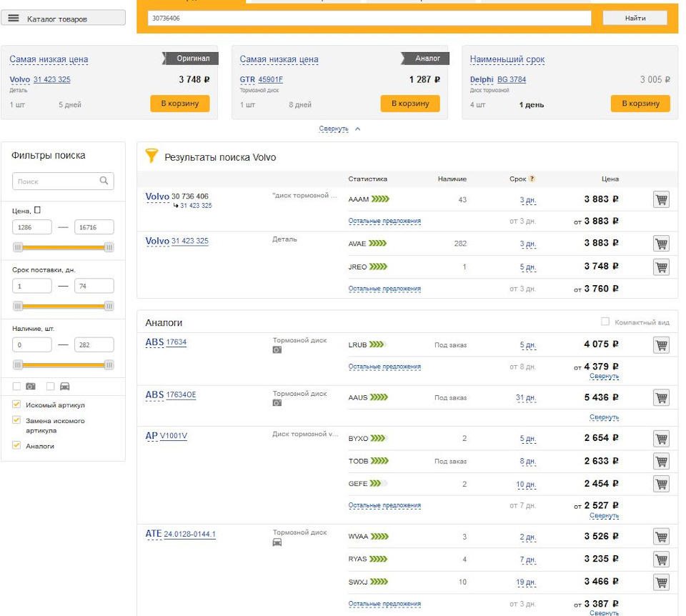The width and height of the screenshot is (686, 616).
Task: Click left handle of the Цена slider
Action: click(18, 247)
